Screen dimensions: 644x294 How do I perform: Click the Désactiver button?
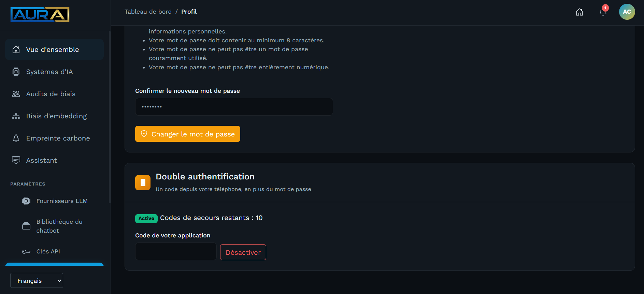(243, 252)
